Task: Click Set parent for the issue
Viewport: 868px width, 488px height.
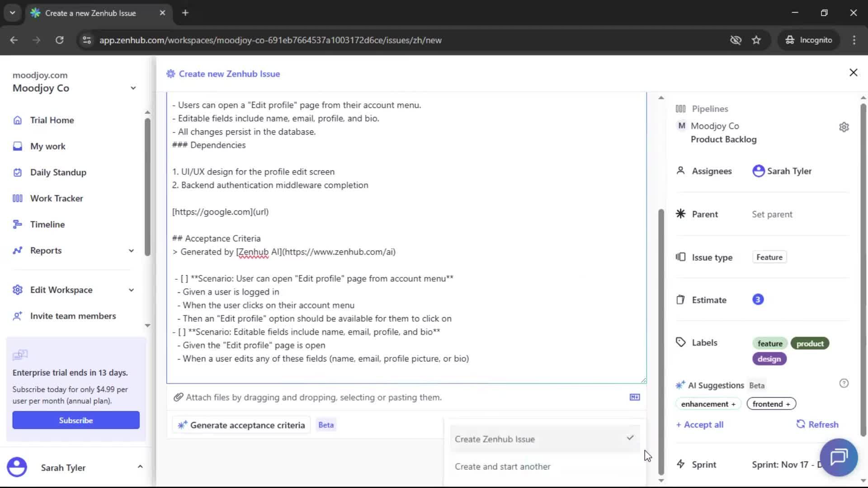Action: point(772,214)
